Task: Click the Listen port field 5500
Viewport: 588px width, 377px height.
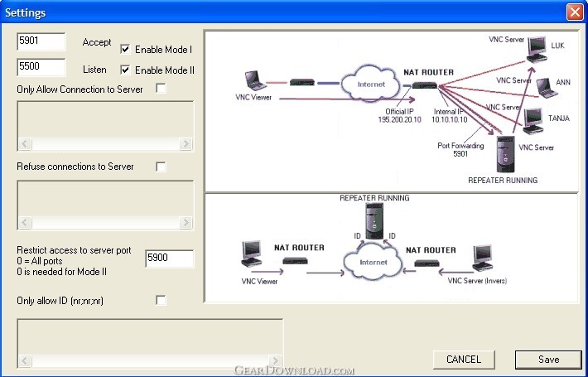Action: 41,67
